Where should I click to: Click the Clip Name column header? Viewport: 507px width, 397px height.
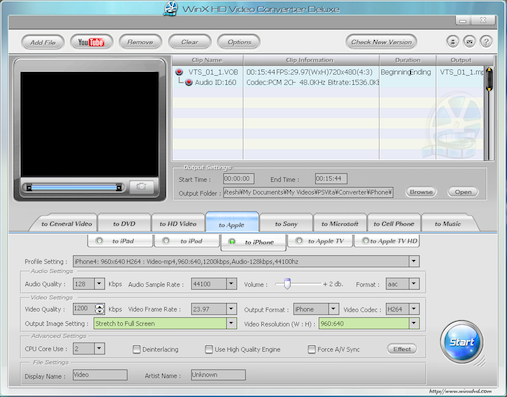tap(207, 60)
